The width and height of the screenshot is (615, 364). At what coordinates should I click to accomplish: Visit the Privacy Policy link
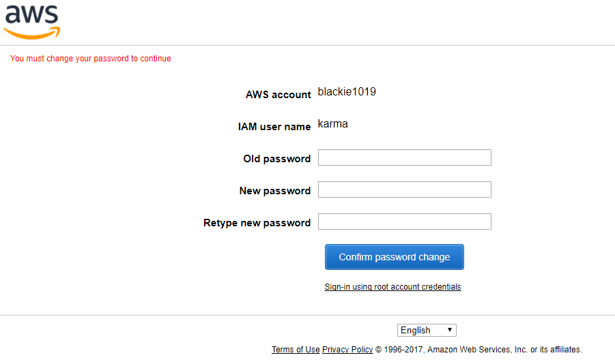click(x=347, y=350)
